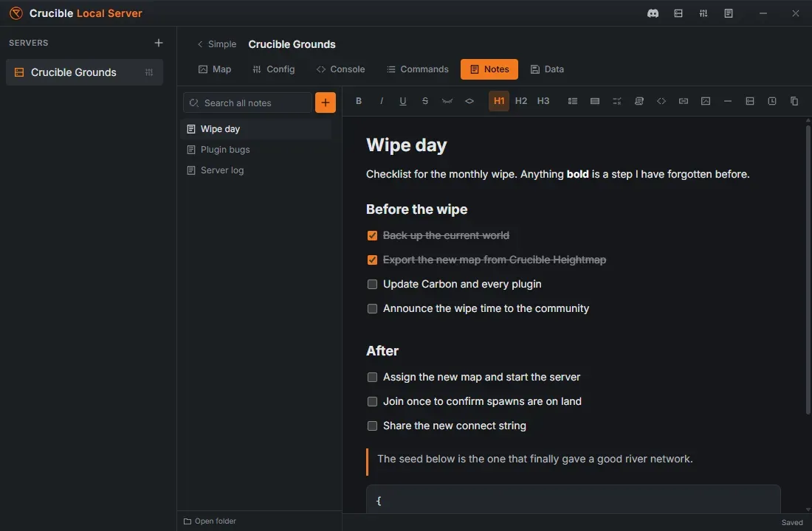Uncheck 'Export the new map from Crucible Heightmap'
The height and width of the screenshot is (531, 812).
click(x=372, y=260)
